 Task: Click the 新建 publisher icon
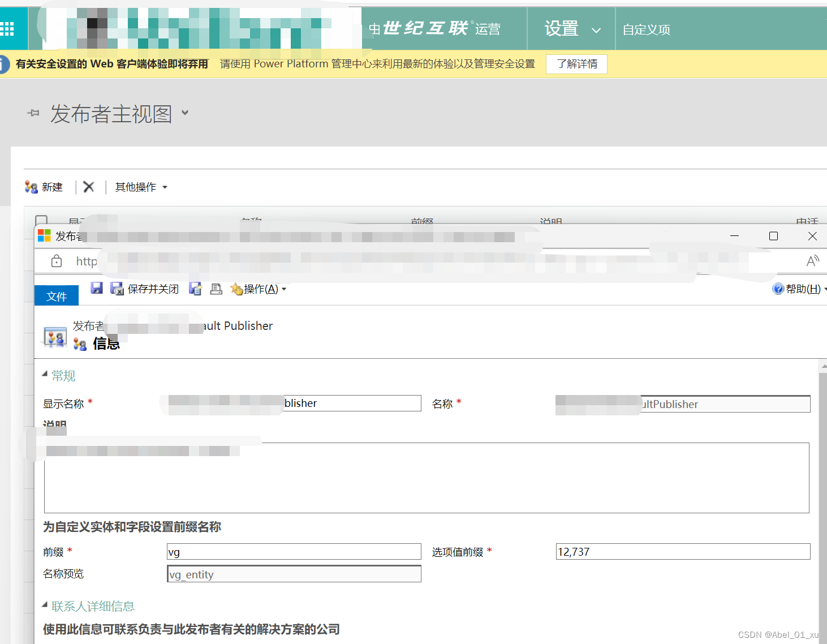31,187
